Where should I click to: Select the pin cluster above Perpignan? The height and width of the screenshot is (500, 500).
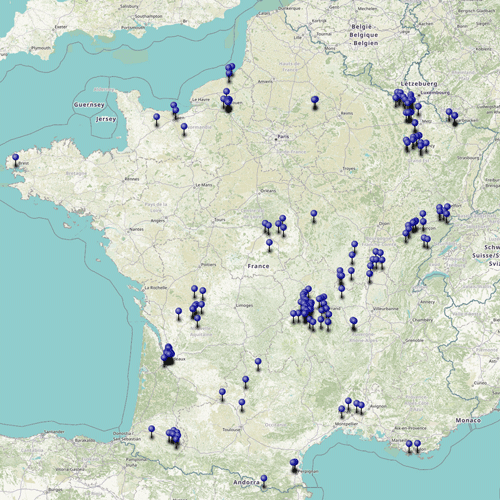pyautogui.click(x=294, y=463)
